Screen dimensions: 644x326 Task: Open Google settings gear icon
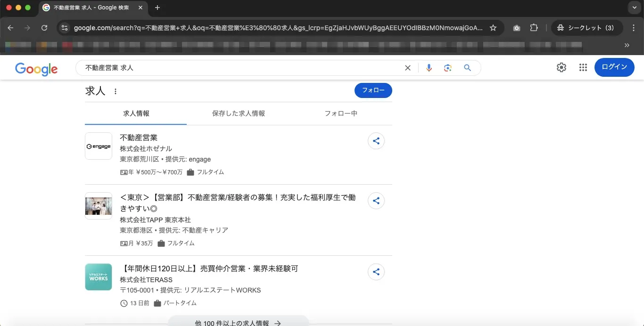[x=561, y=67]
